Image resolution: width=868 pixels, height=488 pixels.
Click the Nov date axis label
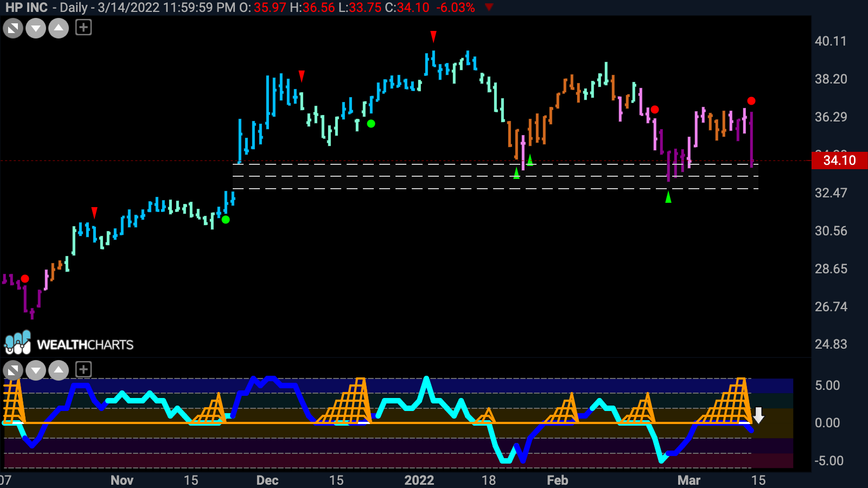122,480
